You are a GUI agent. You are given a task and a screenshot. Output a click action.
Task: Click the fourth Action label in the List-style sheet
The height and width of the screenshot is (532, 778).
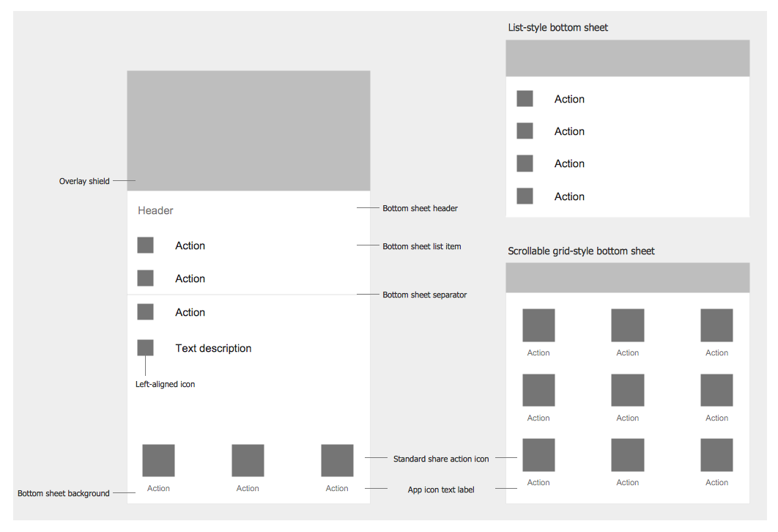pyautogui.click(x=570, y=196)
